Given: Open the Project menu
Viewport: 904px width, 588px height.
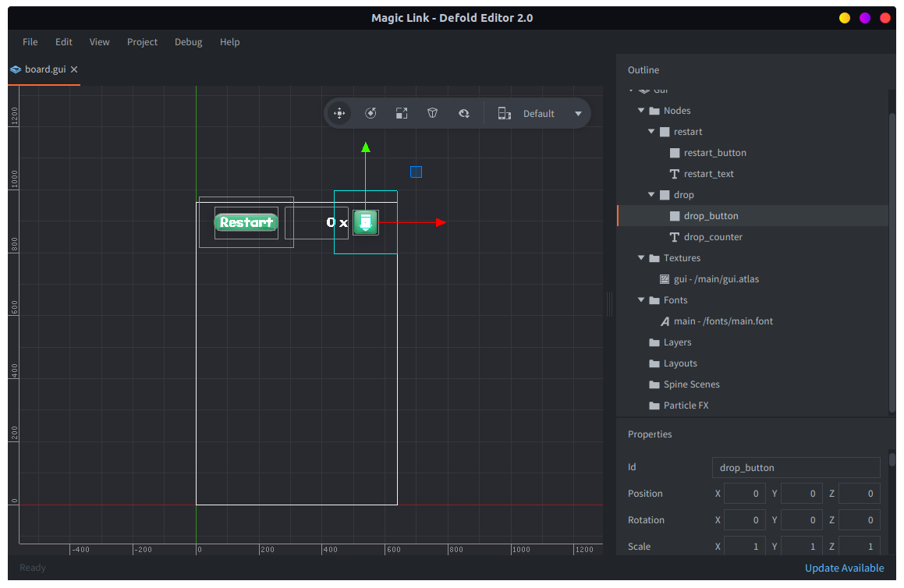Looking at the screenshot, I should [x=142, y=42].
